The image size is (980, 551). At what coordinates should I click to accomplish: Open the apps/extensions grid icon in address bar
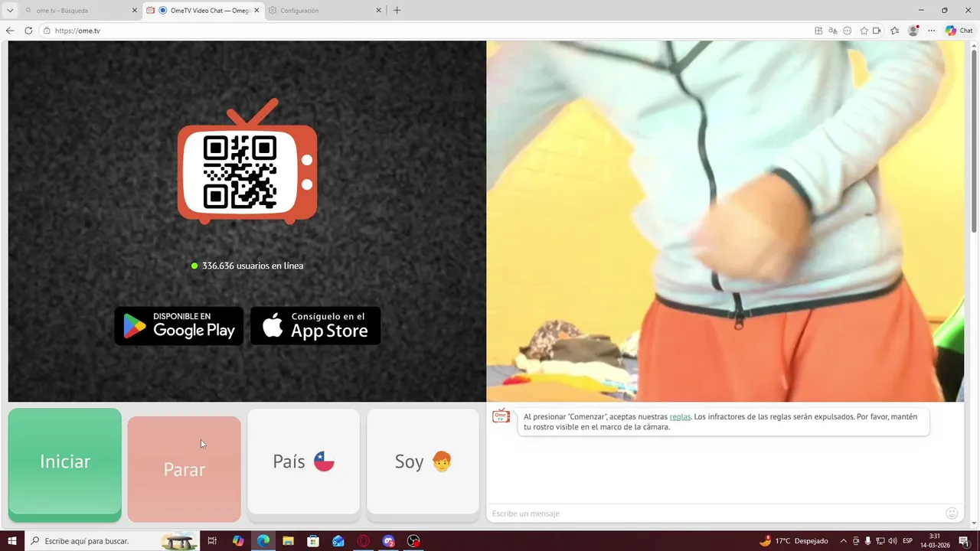click(x=818, y=31)
